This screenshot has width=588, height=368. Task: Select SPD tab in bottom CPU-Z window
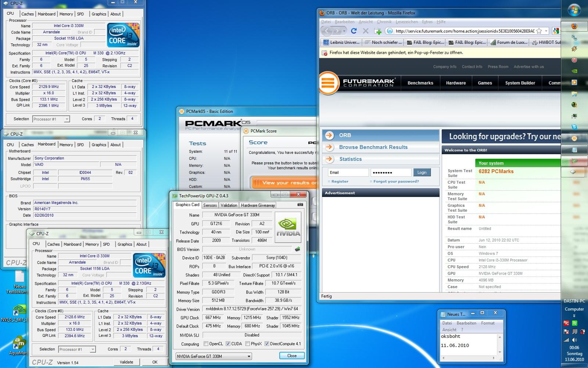(106, 244)
